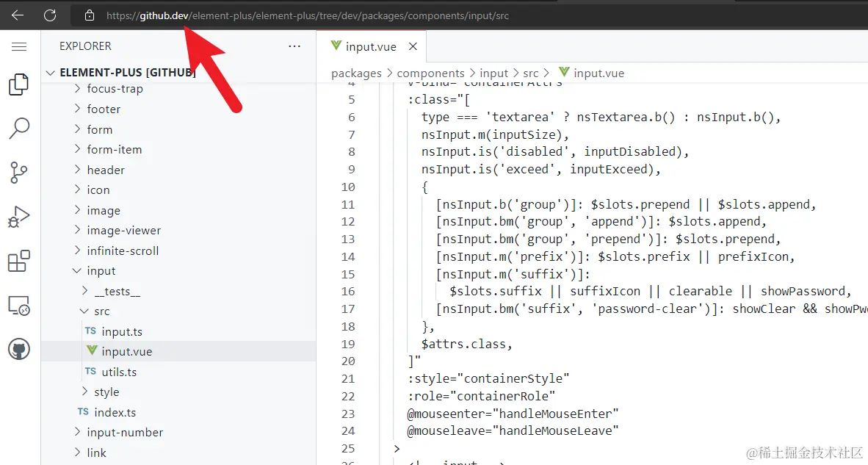Close the input.vue editor tab
The width and height of the screenshot is (868, 465).
[413, 46]
